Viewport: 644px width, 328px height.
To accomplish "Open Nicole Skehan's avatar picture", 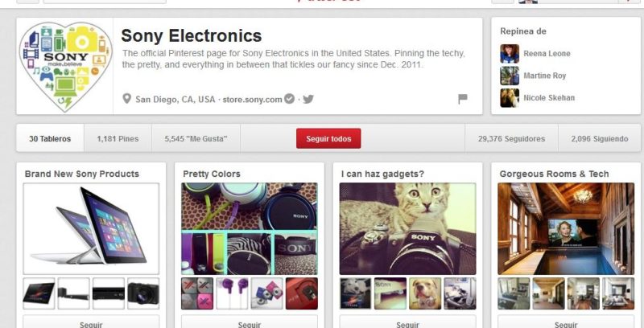I will tap(510, 98).
